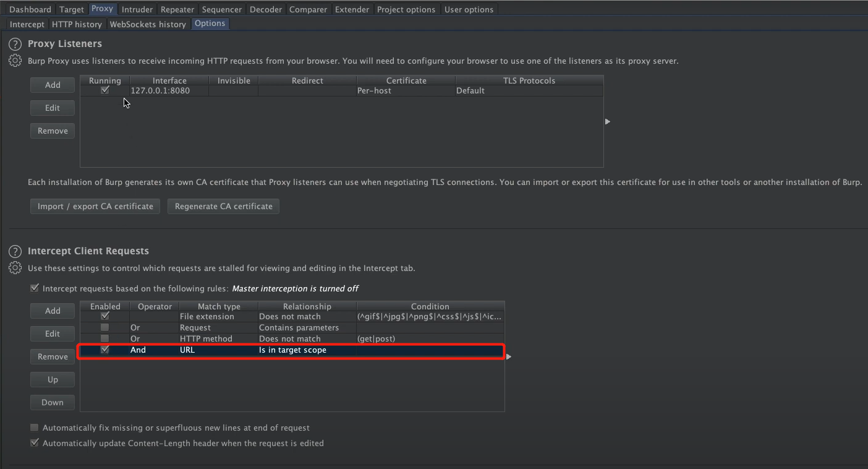The width and height of the screenshot is (868, 469).
Task: Select the HTTP method match type cell
Action: click(219, 338)
